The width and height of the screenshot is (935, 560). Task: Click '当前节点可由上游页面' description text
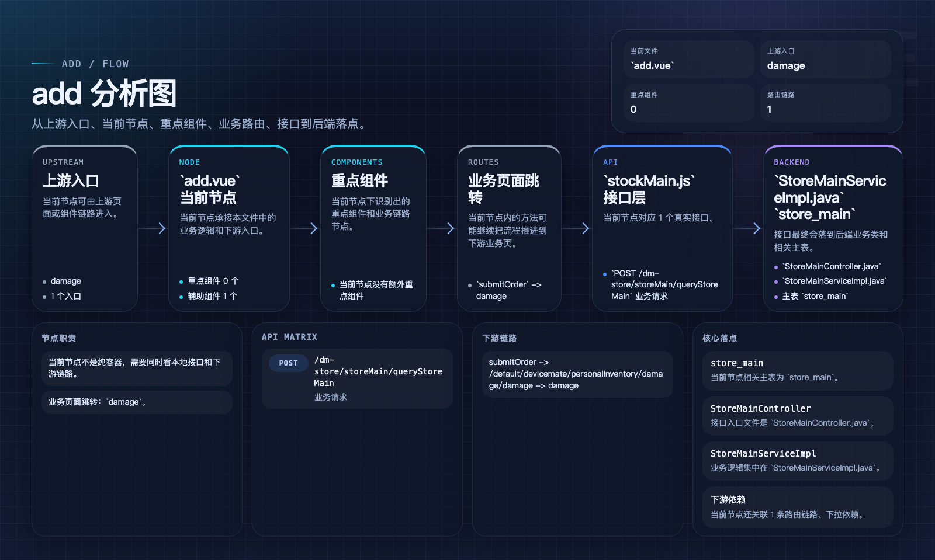click(82, 207)
